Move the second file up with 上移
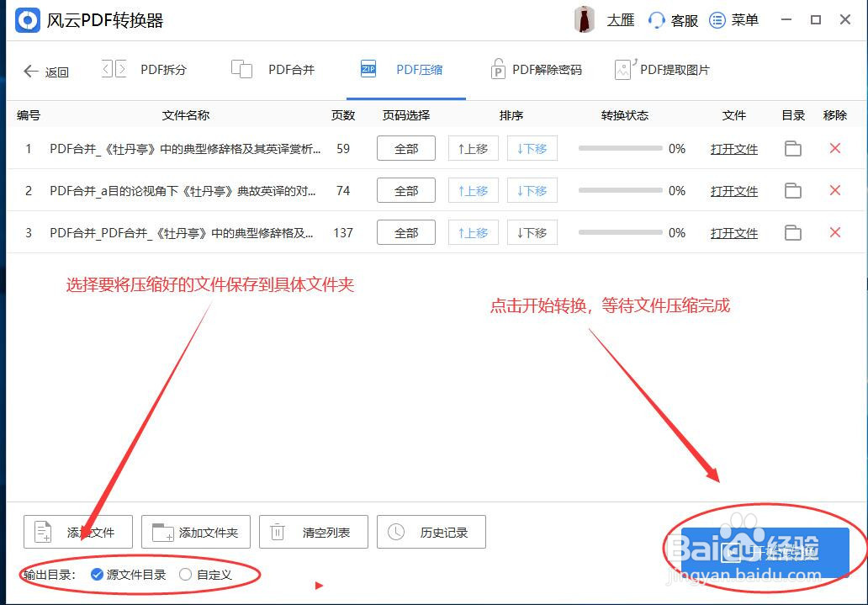Viewport: 868px width, 605px height. coord(473,190)
